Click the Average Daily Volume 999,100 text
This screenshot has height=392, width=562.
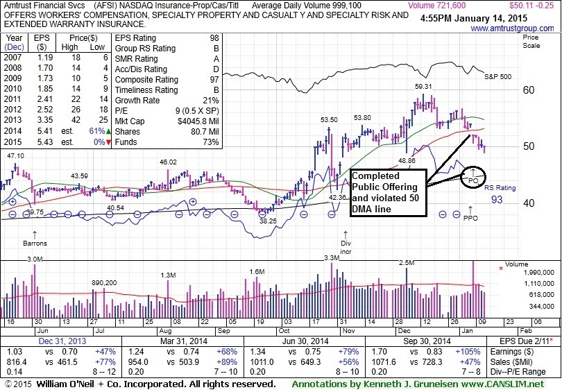pos(307,6)
